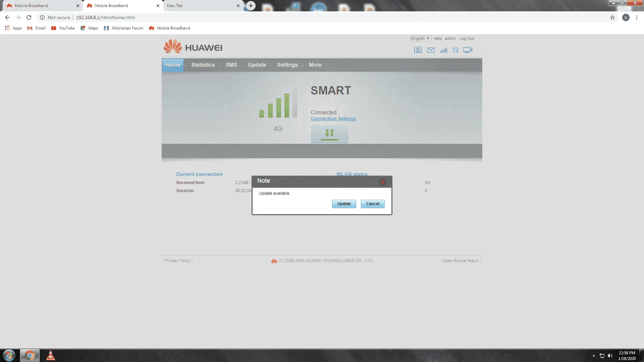Open the SMS menu tab
Image resolution: width=644 pixels, height=362 pixels.
pos(231,65)
